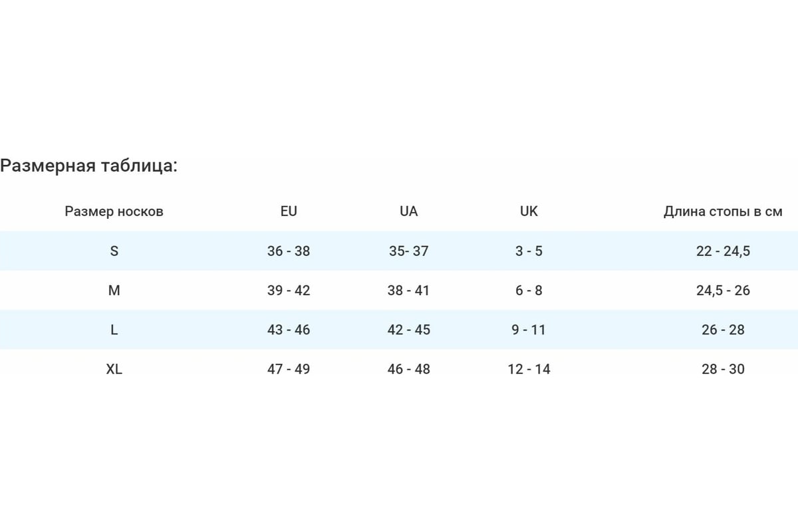Select EU value 39 - 42

click(x=289, y=290)
